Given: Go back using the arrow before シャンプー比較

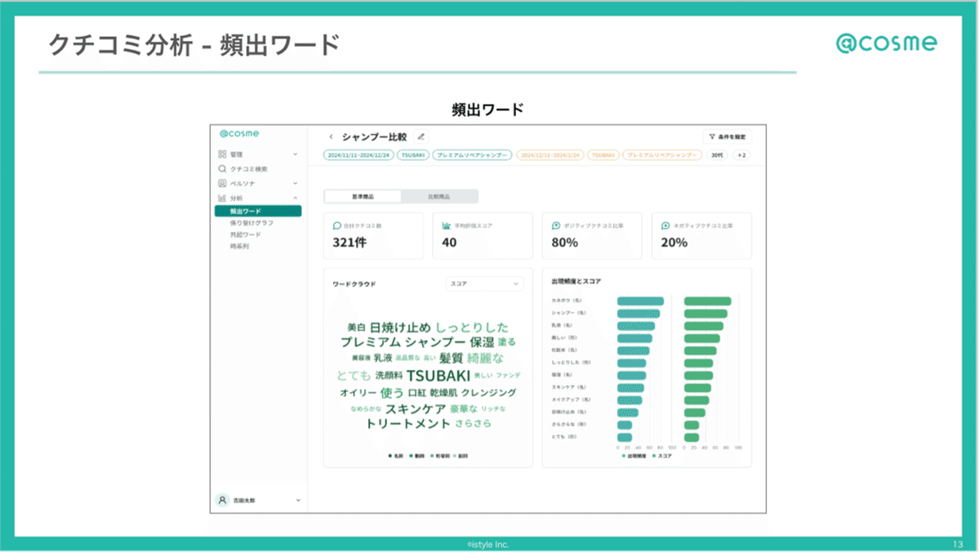Looking at the screenshot, I should tap(332, 136).
